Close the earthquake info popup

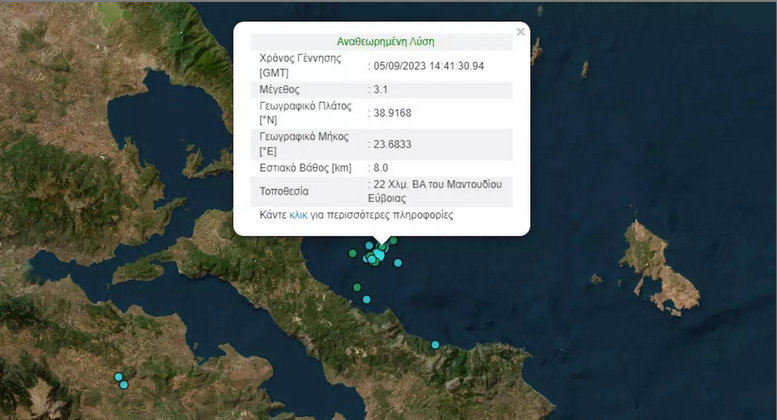[520, 32]
